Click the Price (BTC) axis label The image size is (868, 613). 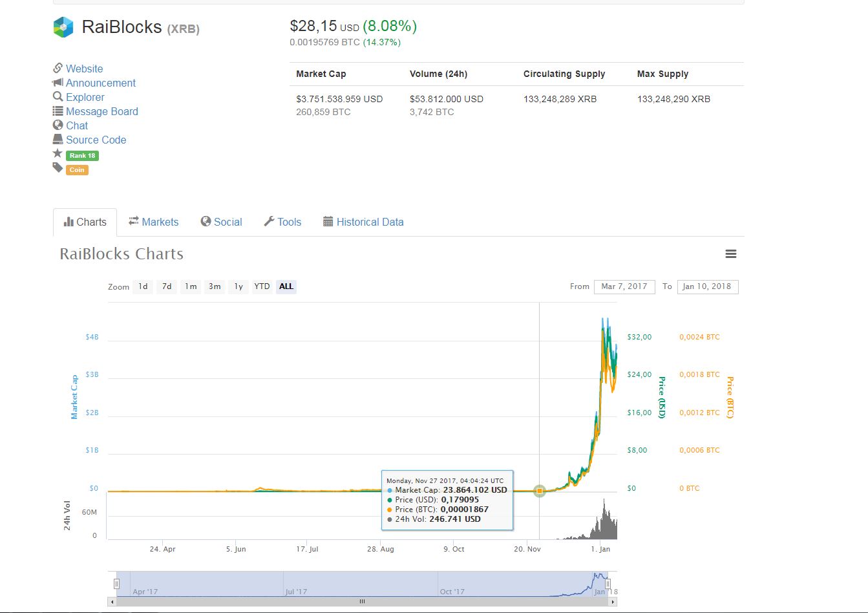(730, 397)
